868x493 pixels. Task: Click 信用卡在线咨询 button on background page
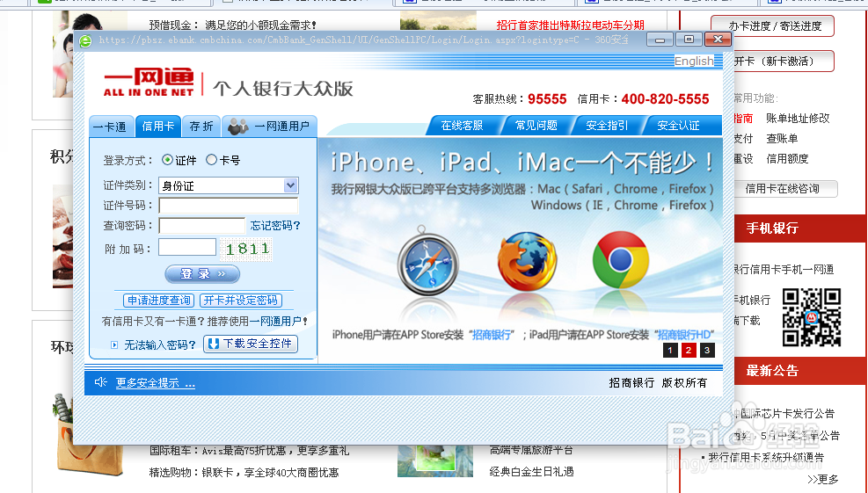click(785, 189)
